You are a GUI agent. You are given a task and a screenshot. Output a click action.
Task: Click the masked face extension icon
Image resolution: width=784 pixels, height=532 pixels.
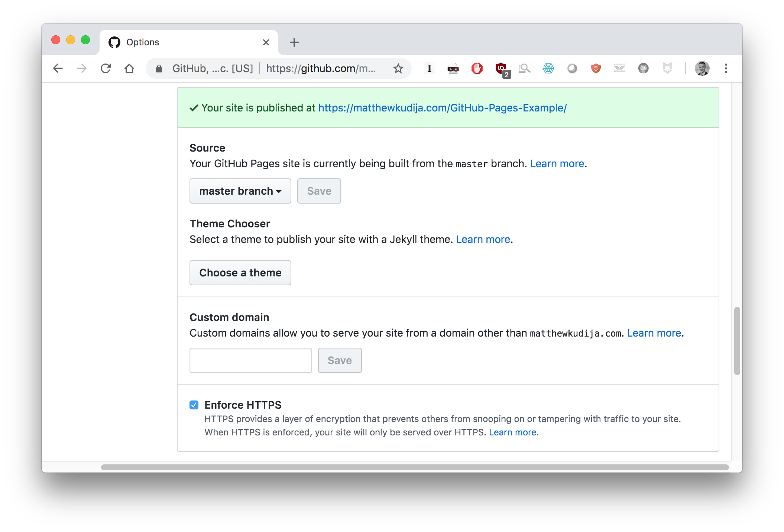pos(453,69)
